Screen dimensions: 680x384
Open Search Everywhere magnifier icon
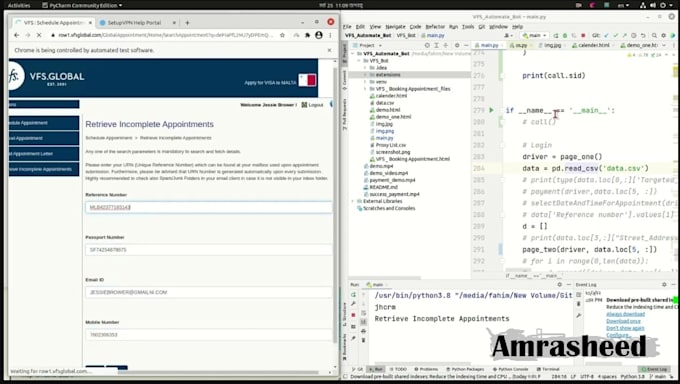654,36
